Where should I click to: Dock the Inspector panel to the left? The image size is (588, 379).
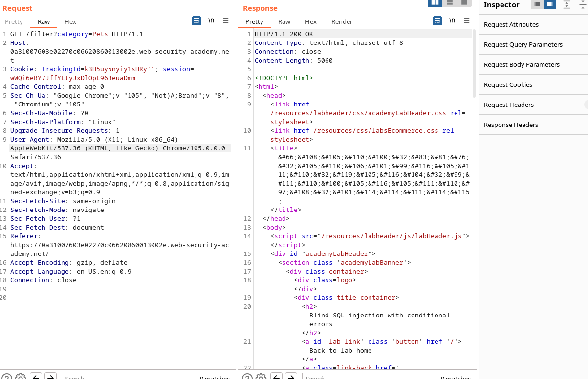537,4
